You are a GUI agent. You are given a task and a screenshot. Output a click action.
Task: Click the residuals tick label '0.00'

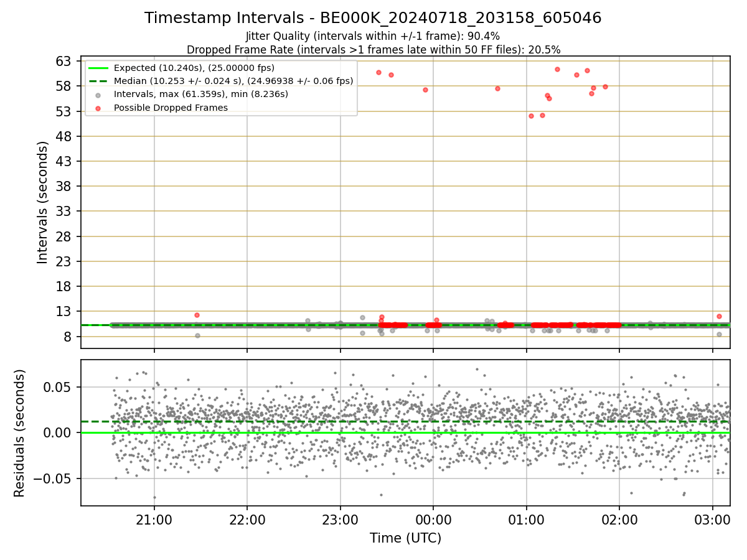[x=58, y=433]
